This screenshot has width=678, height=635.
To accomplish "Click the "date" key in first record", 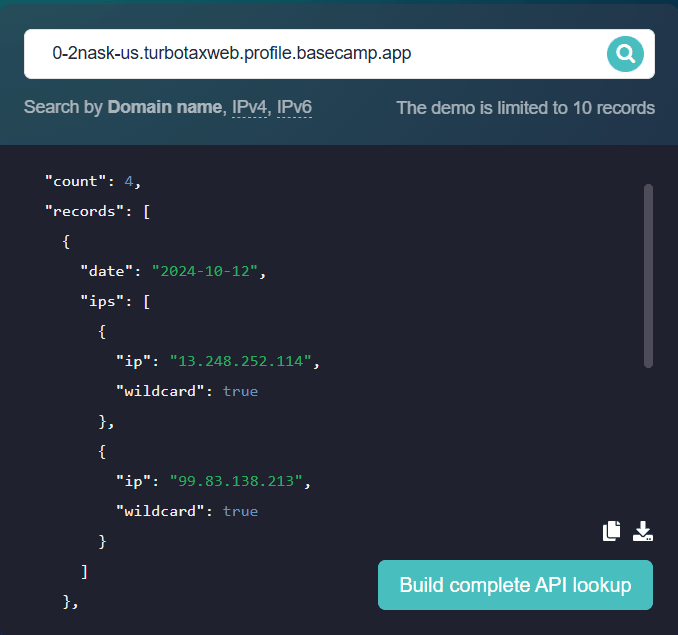I will tap(107, 271).
